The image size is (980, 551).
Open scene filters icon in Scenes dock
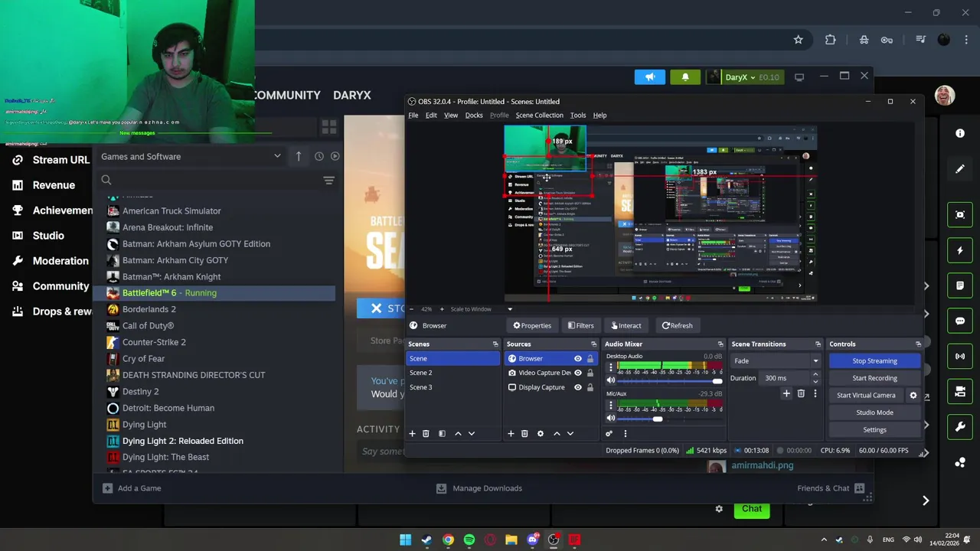click(442, 434)
